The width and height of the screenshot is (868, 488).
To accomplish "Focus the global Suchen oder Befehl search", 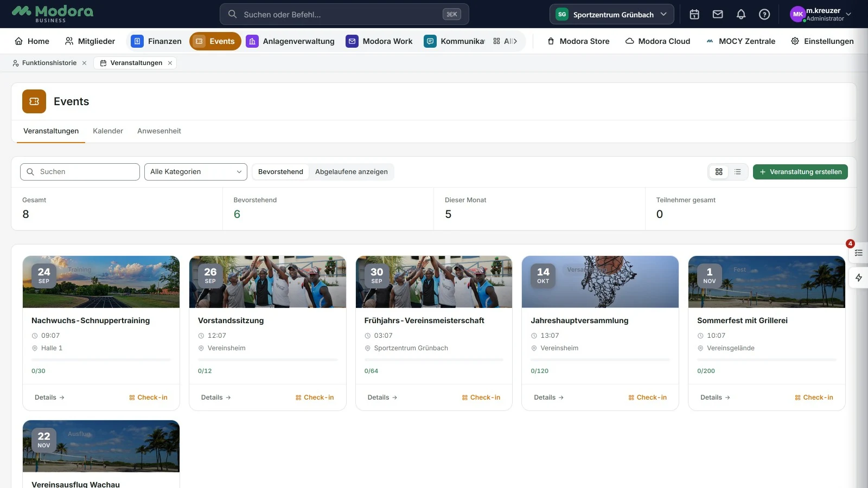I will (x=344, y=15).
